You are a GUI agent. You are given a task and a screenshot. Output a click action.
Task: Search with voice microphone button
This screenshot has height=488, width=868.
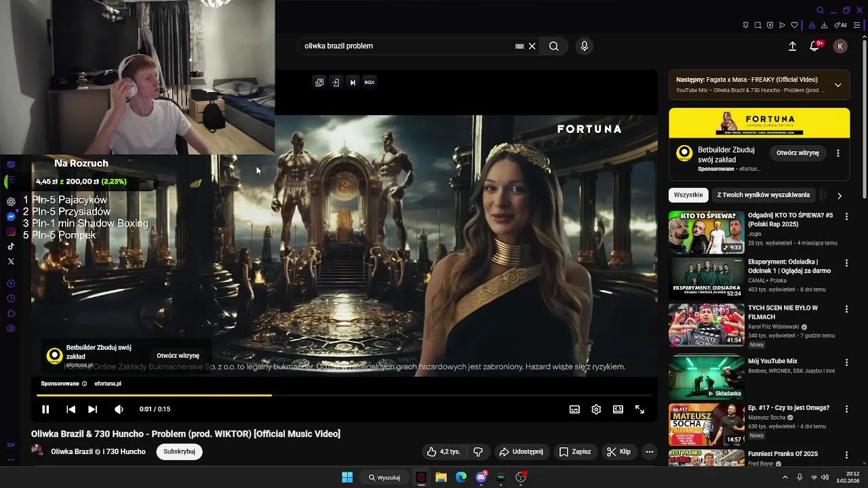[585, 46]
